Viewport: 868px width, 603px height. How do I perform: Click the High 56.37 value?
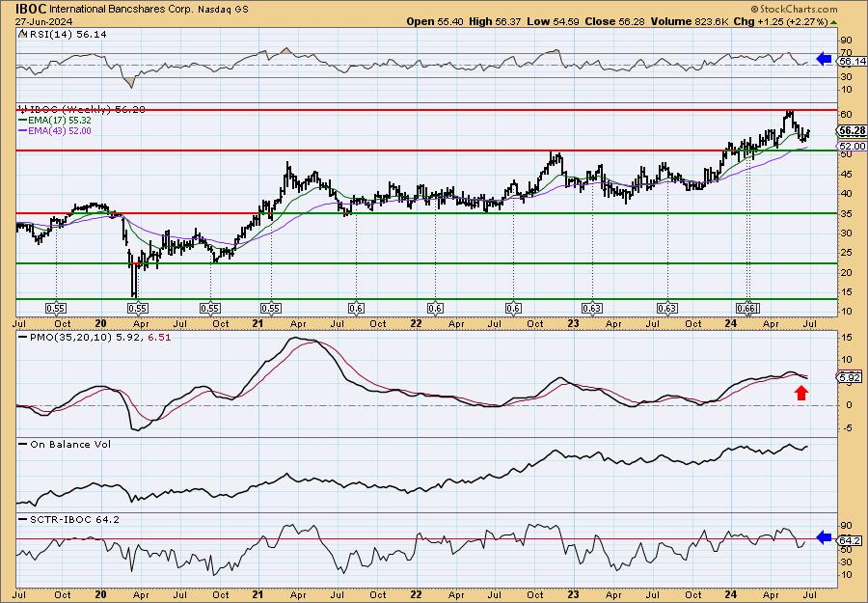tap(495, 21)
